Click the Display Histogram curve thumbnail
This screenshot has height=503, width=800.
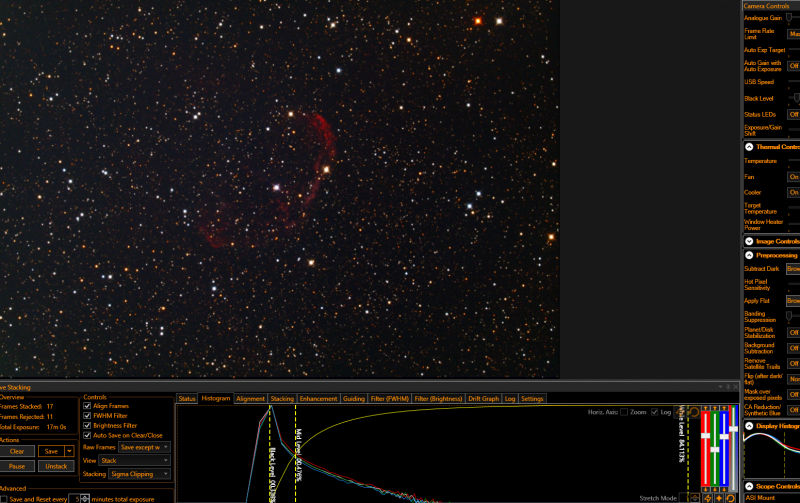pos(771,454)
